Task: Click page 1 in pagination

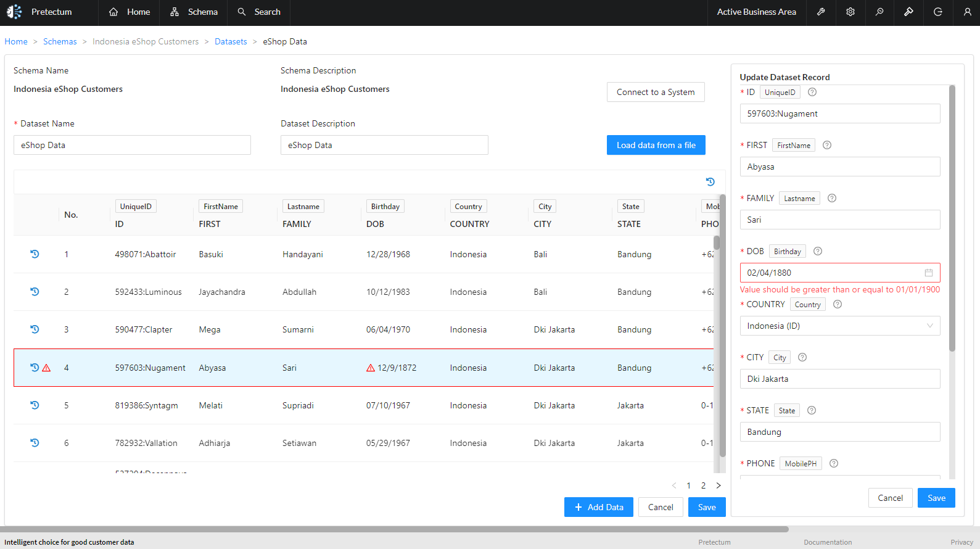Action: [x=688, y=485]
